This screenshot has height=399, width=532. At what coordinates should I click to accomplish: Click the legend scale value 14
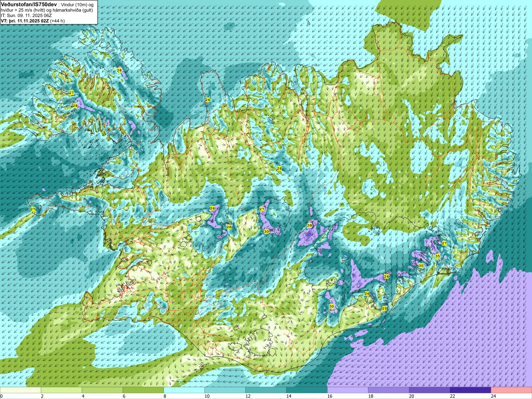pyautogui.click(x=289, y=396)
